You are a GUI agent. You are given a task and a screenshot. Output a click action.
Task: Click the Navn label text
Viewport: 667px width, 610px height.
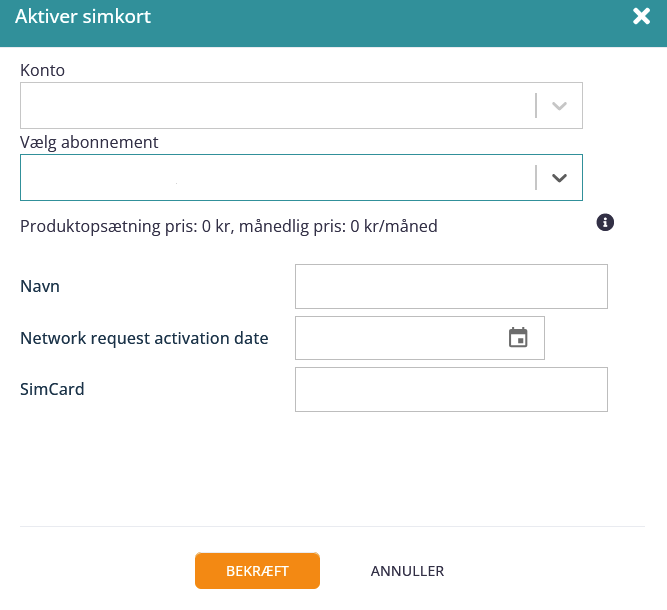40,286
